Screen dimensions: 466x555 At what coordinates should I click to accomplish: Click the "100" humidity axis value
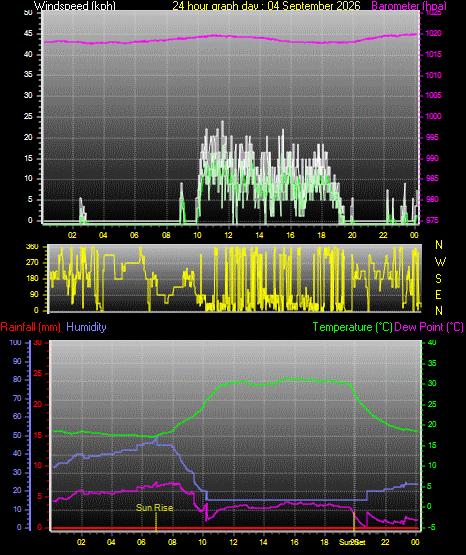click(x=15, y=342)
